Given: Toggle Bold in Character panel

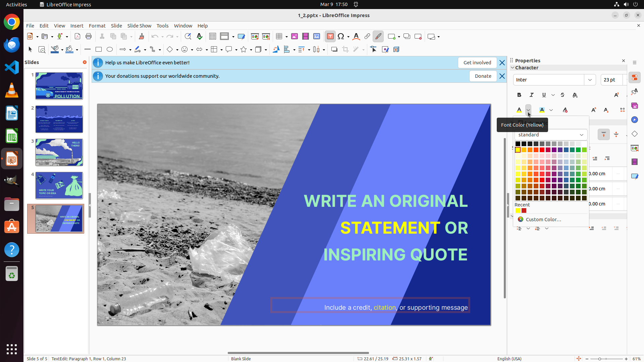Looking at the screenshot, I should pyautogui.click(x=519, y=95).
